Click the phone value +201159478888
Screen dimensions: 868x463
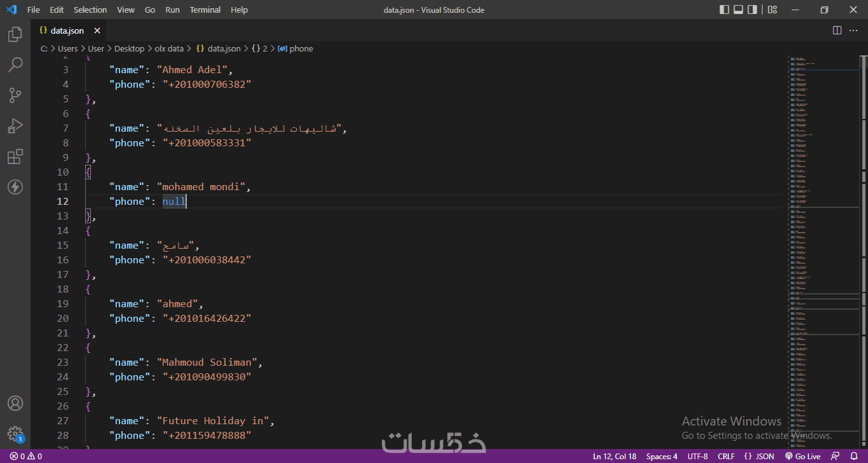(207, 436)
